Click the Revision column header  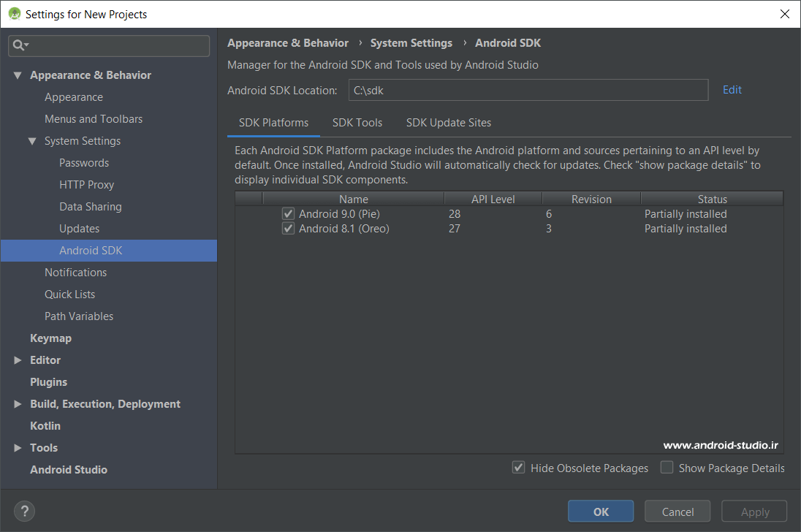click(x=591, y=199)
